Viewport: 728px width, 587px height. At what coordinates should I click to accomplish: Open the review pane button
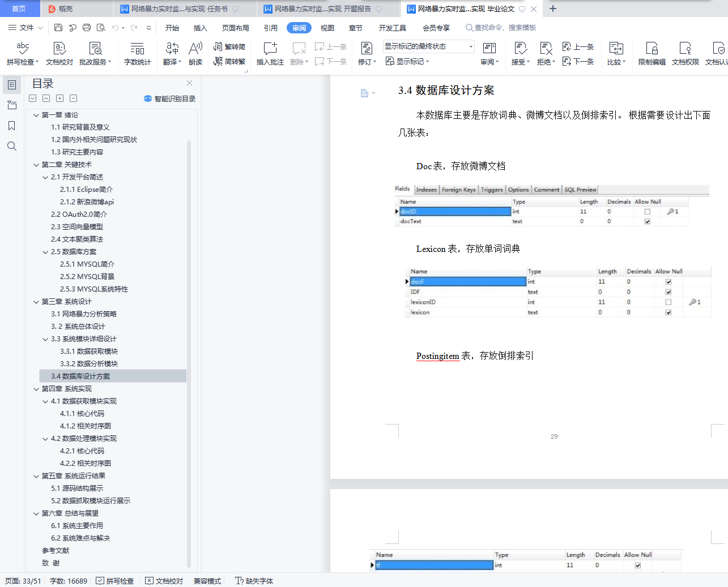coord(489,54)
